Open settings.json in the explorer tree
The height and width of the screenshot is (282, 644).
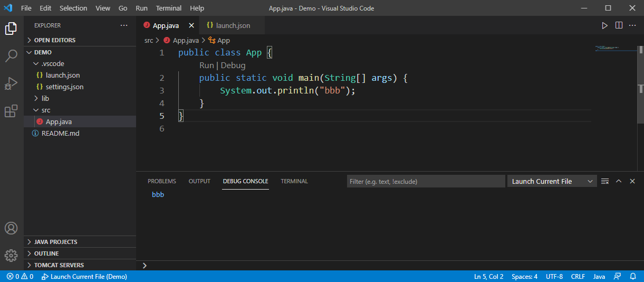pyautogui.click(x=80, y=87)
